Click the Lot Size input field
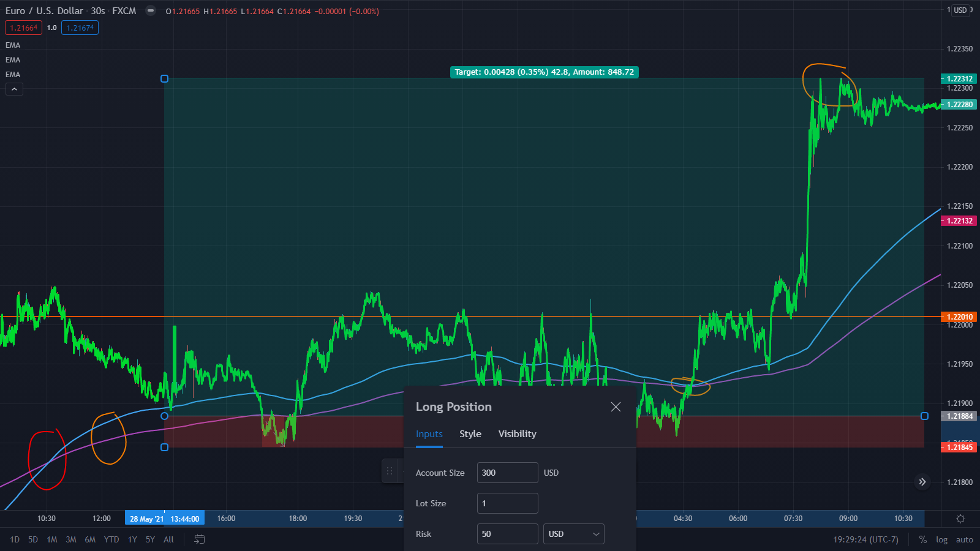The width and height of the screenshot is (980, 551). click(x=507, y=503)
